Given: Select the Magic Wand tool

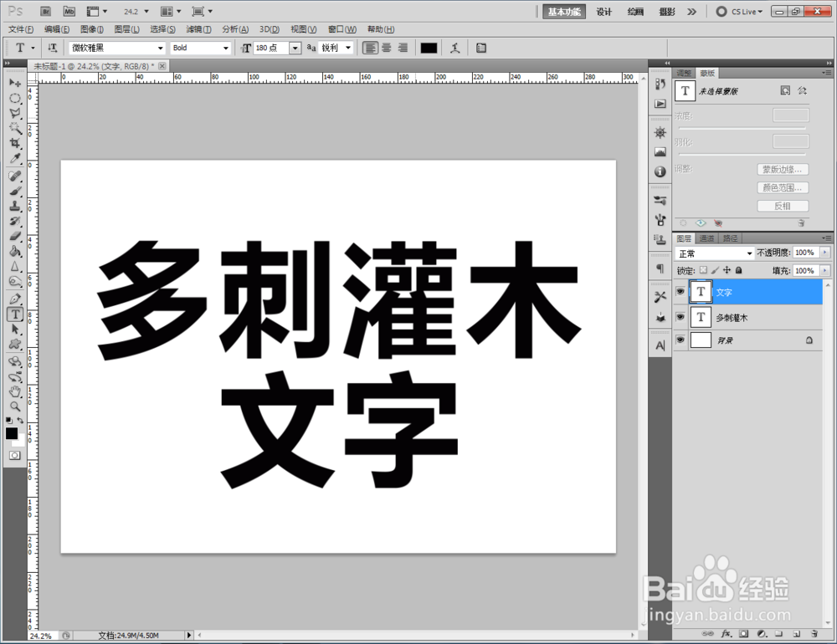Looking at the screenshot, I should (x=15, y=128).
